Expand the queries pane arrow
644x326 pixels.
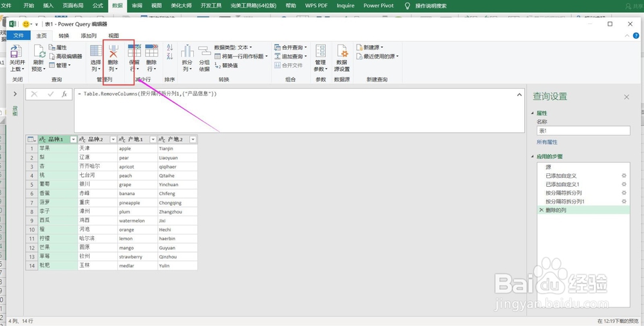pos(15,93)
